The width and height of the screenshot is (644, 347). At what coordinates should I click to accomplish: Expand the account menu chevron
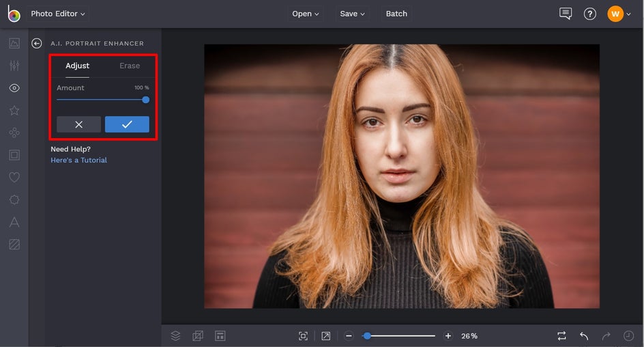pyautogui.click(x=628, y=14)
